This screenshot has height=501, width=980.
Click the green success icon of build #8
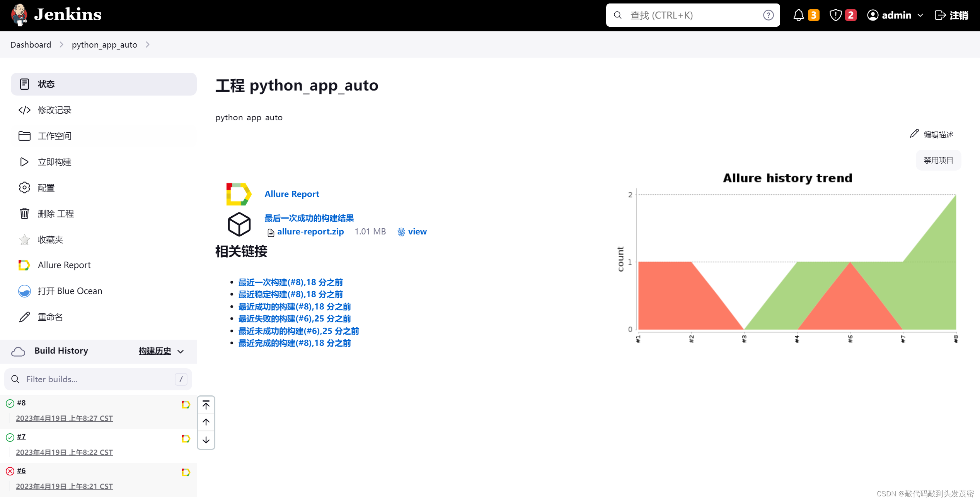click(10, 404)
